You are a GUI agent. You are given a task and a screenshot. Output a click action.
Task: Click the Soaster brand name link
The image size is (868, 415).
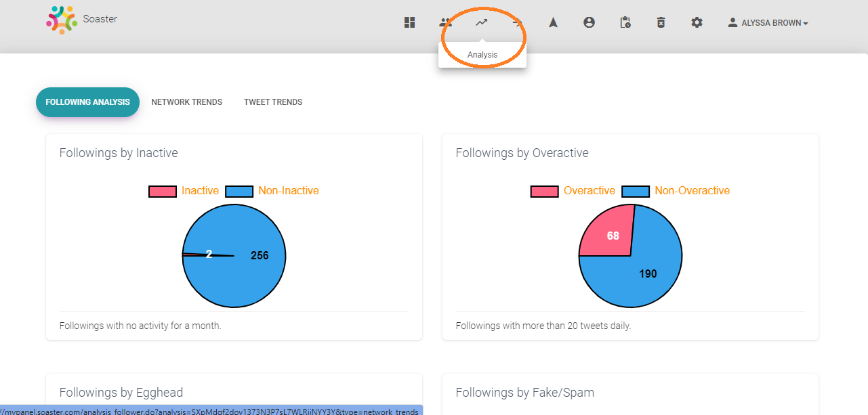coord(100,19)
